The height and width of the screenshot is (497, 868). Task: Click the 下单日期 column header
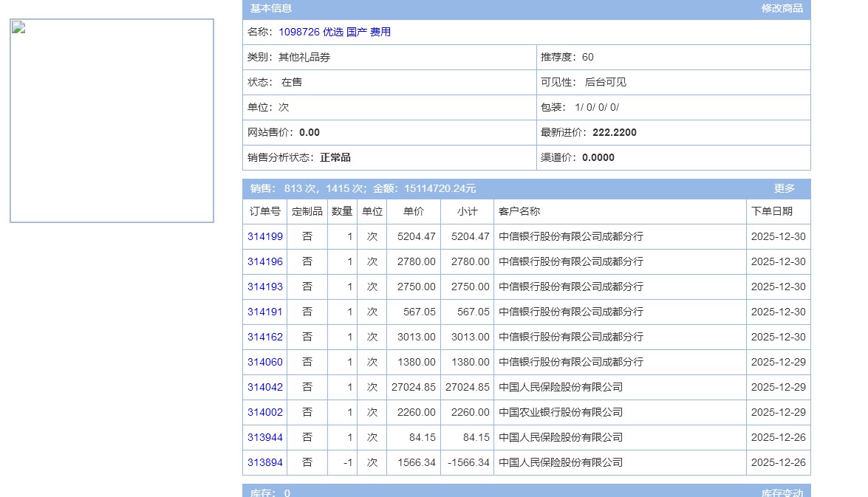(772, 212)
